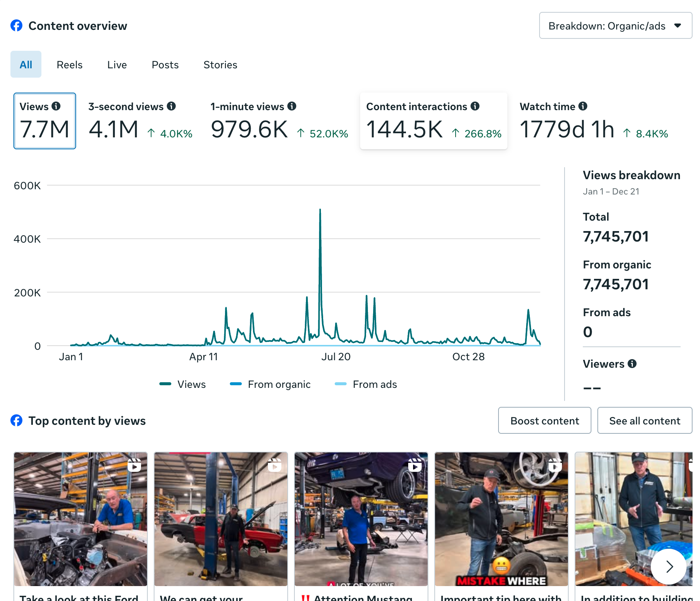
Task: Click the 3-second views info icon
Action: pos(171,106)
